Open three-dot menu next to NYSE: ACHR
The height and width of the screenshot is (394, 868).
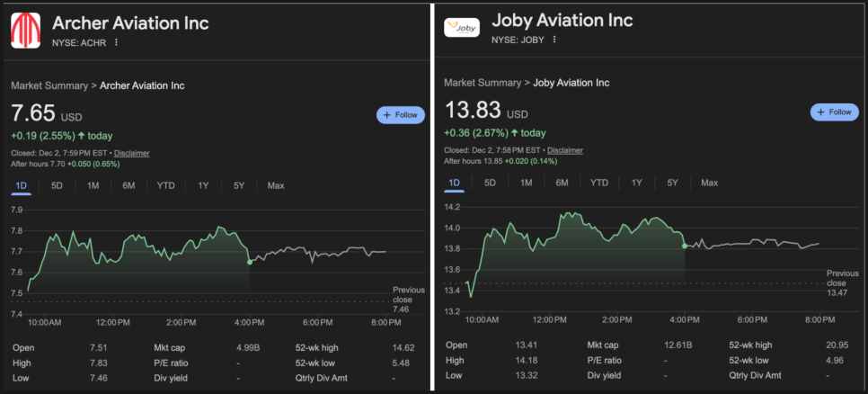[x=116, y=42]
